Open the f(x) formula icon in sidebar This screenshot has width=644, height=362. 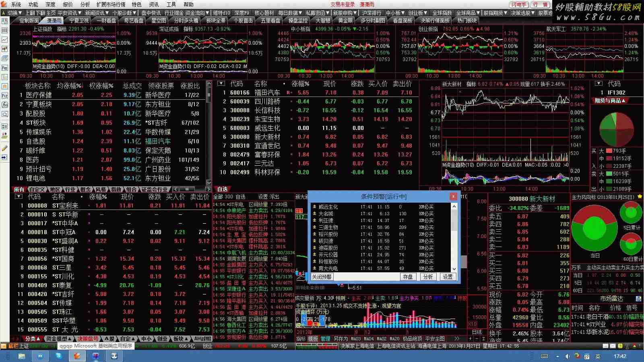pos(4,105)
